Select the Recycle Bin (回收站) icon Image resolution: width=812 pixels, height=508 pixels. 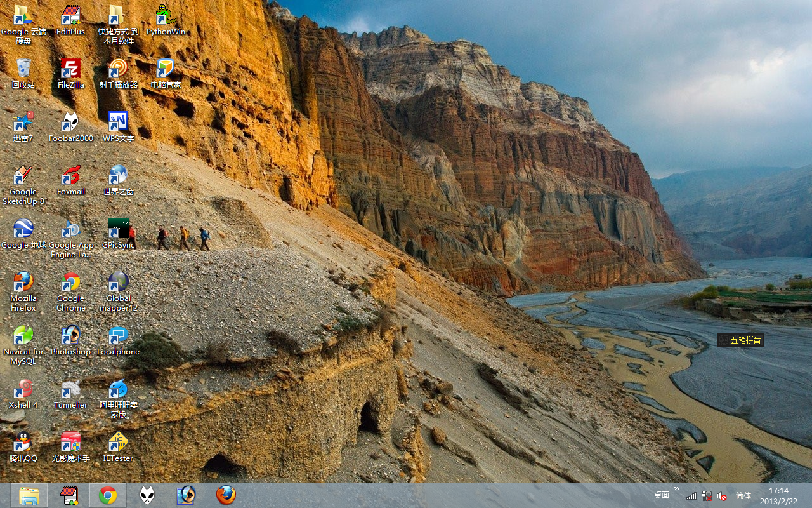(23, 69)
